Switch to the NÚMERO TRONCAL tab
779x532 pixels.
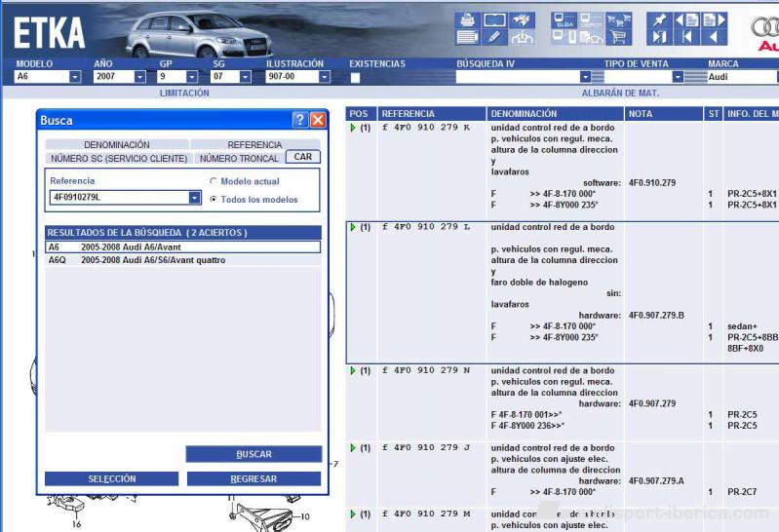point(239,158)
